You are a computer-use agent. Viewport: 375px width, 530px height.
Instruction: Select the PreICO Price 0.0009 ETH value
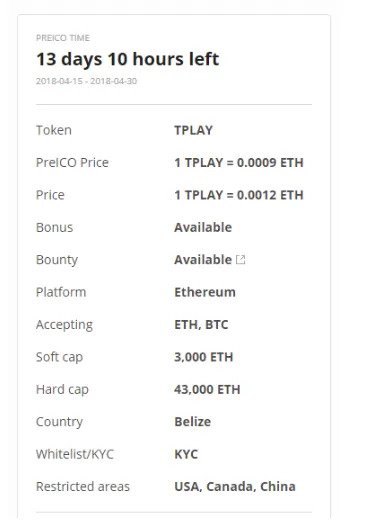click(x=239, y=163)
